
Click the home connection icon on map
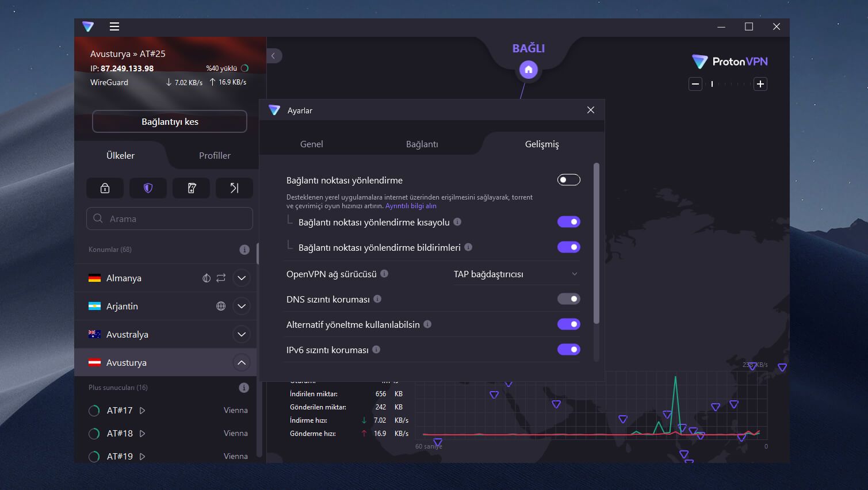529,70
